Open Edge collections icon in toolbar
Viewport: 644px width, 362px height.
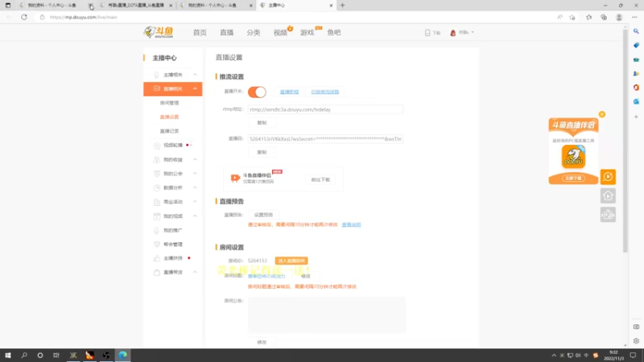604,17
